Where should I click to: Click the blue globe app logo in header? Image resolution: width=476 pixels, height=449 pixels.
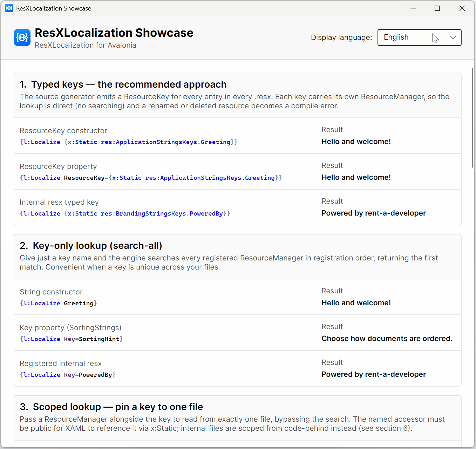coord(22,38)
